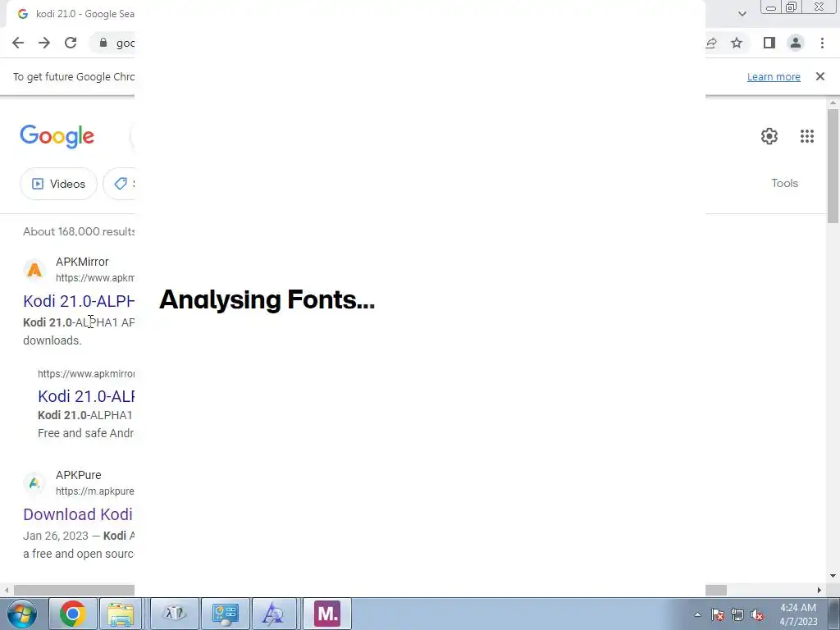Follow the Learn more link
This screenshot has width=840, height=630.
coord(774,76)
